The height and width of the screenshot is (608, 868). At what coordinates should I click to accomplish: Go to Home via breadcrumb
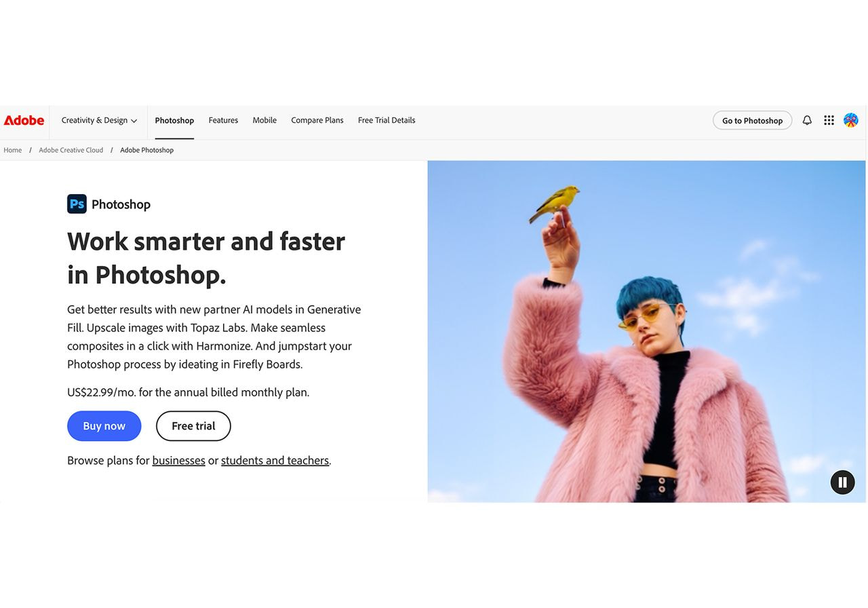(12, 150)
